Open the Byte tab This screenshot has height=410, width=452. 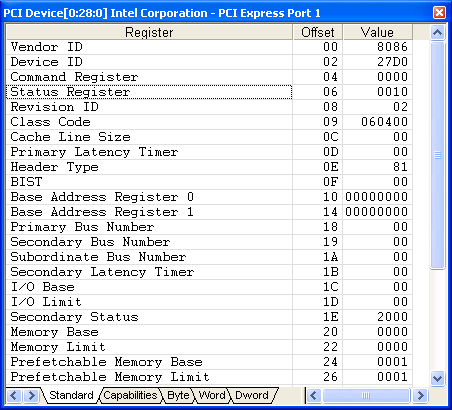178,395
